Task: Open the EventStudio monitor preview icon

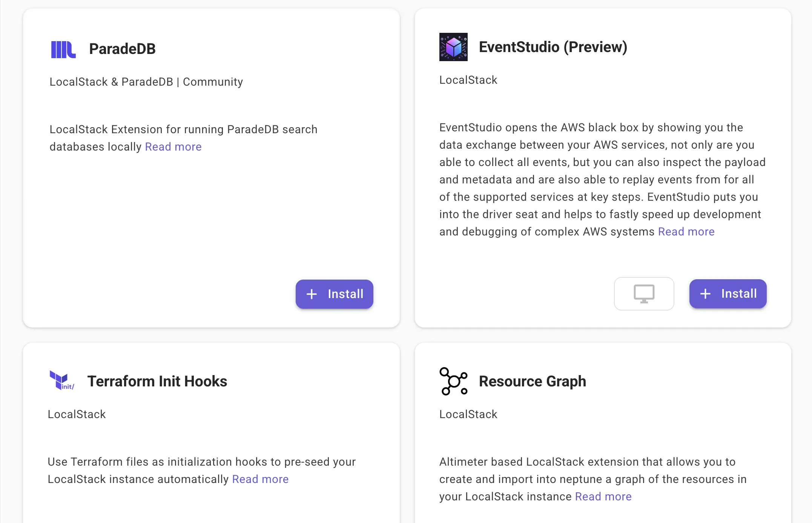Action: (x=644, y=294)
